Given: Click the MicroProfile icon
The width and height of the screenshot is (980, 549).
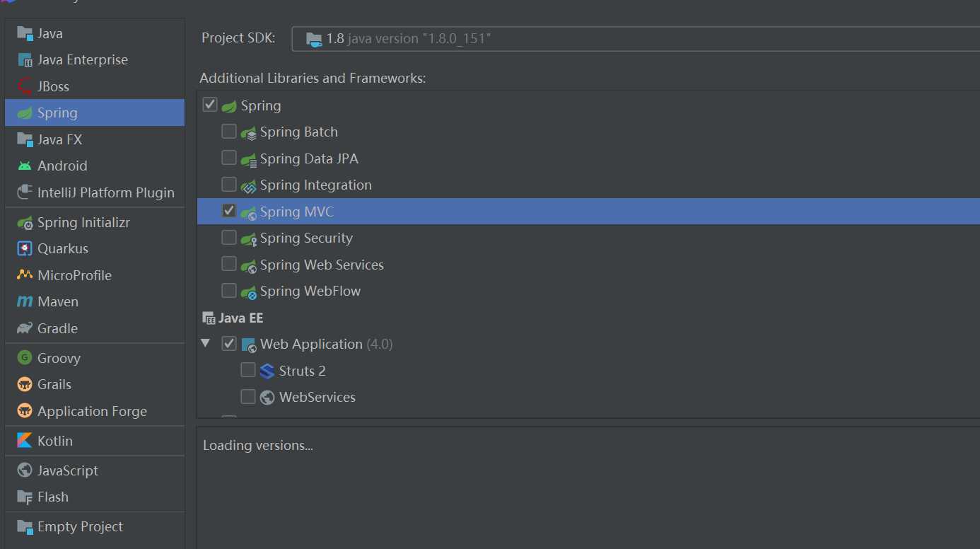Looking at the screenshot, I should [x=25, y=275].
